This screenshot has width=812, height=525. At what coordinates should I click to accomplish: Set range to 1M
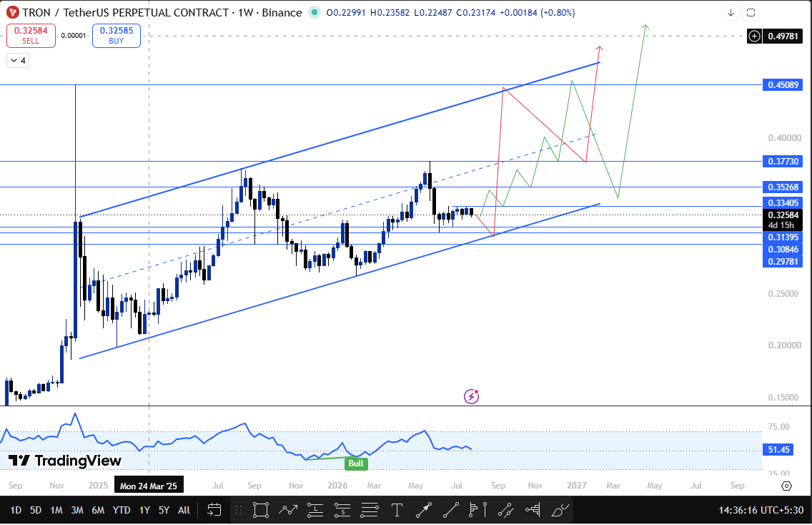[x=56, y=510]
